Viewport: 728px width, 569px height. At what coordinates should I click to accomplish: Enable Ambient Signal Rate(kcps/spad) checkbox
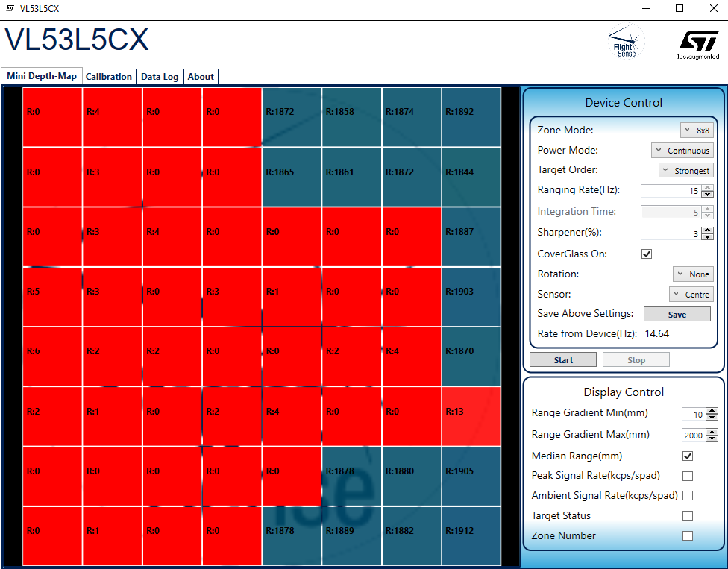click(x=688, y=496)
